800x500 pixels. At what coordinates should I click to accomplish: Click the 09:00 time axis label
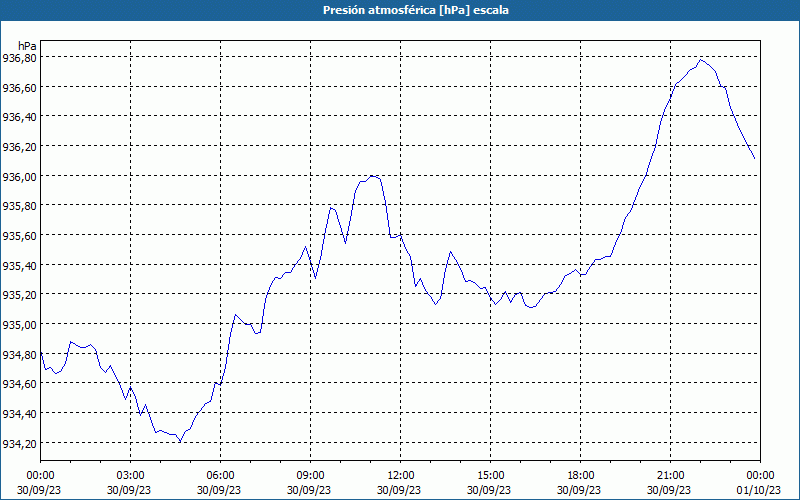pyautogui.click(x=311, y=476)
